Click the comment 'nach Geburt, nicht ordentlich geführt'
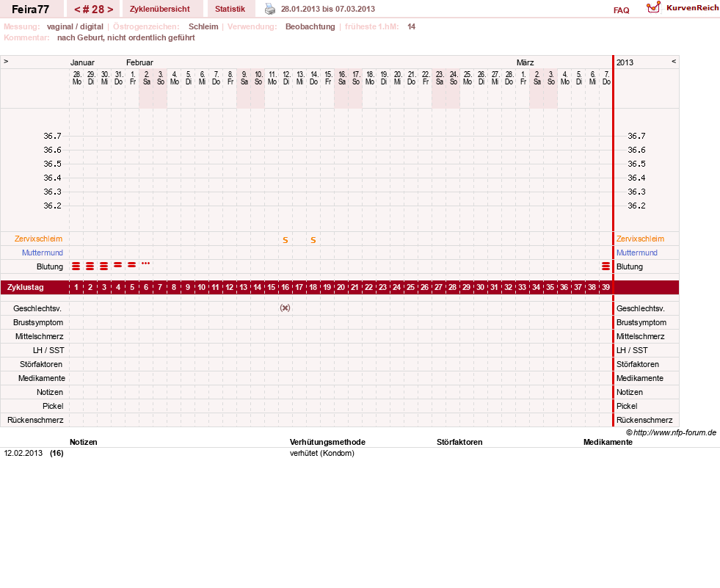 click(126, 37)
